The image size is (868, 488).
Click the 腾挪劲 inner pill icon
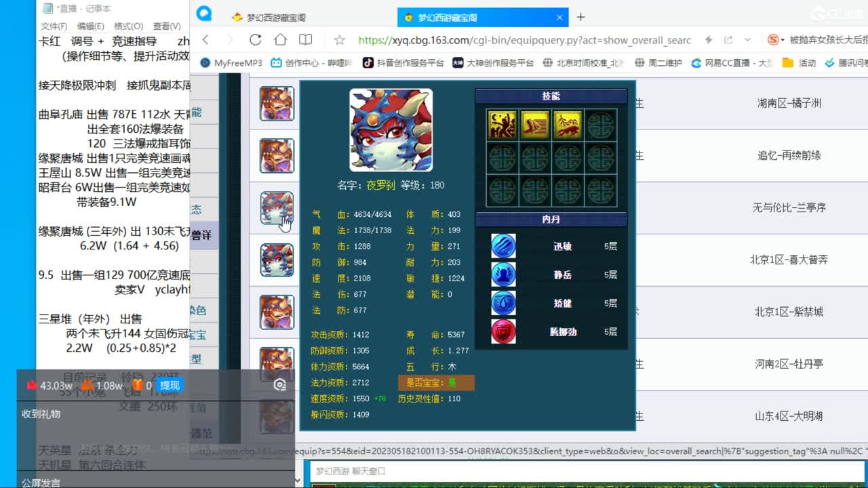coord(503,331)
